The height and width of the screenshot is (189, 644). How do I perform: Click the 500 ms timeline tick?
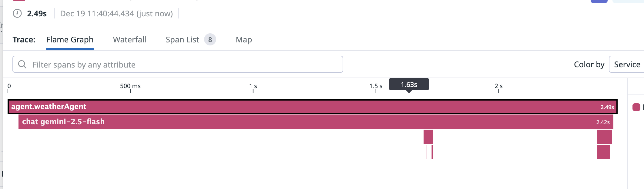(130, 86)
